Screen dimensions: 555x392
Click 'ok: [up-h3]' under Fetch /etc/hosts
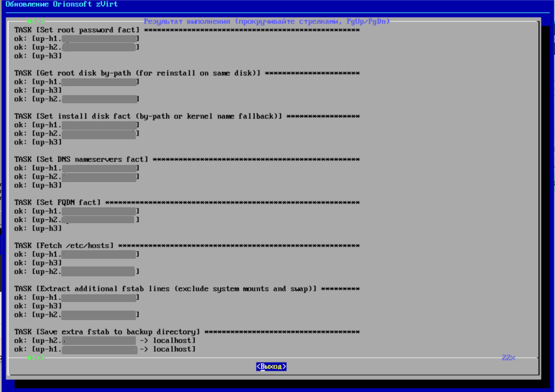point(38,263)
